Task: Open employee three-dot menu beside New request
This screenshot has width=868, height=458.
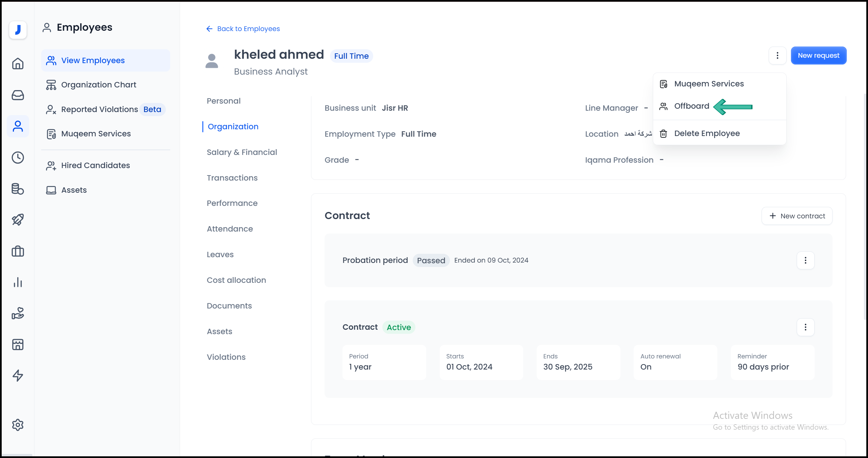Action: (777, 55)
